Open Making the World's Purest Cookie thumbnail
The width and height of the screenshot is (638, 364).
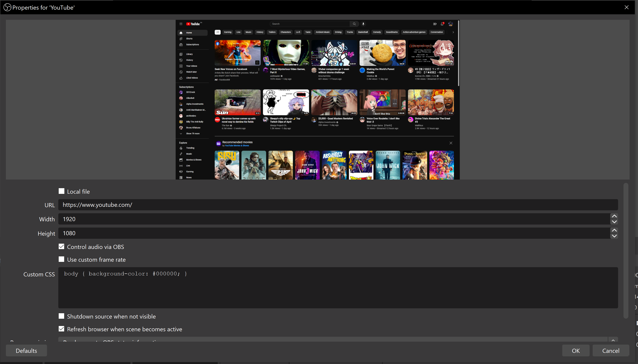coord(382,53)
